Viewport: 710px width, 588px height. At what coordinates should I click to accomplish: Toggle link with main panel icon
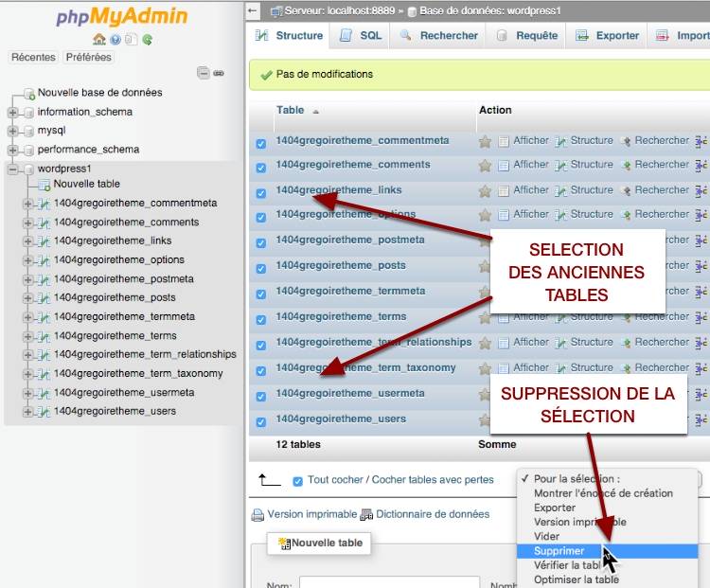pyautogui.click(x=219, y=73)
